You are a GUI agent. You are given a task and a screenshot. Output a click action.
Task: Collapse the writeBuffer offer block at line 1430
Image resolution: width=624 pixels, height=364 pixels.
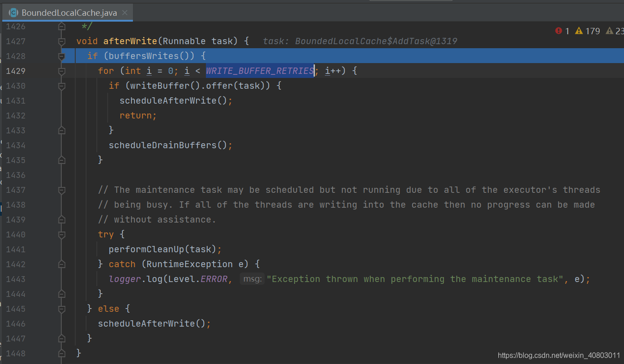click(62, 86)
